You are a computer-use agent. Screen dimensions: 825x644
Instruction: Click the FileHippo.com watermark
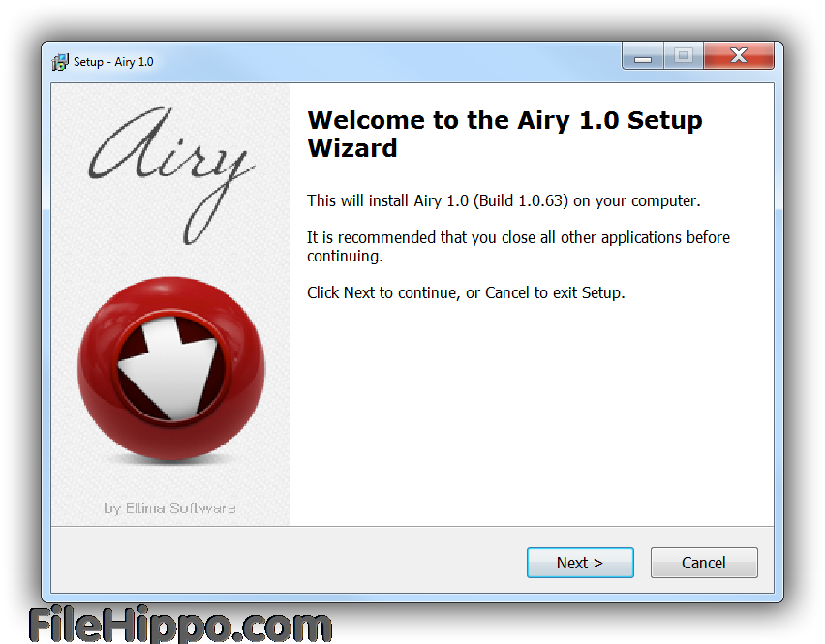(180, 625)
